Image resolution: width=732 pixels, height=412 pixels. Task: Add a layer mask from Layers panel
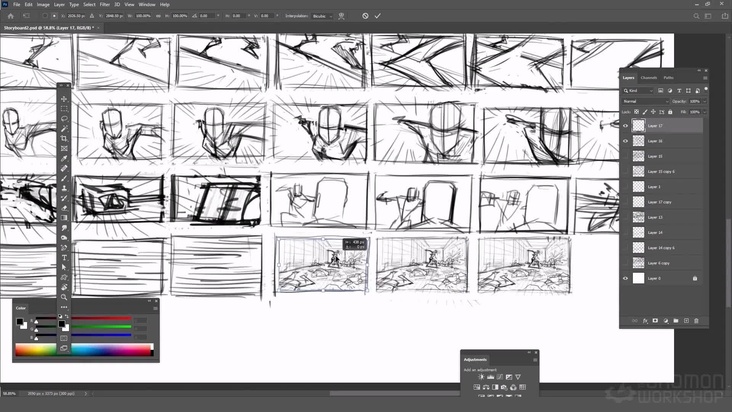point(655,321)
